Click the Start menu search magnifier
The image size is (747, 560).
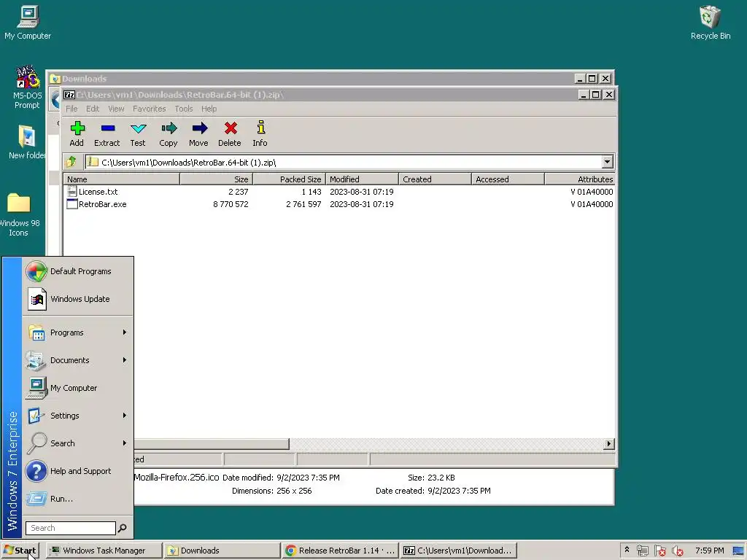[x=123, y=528]
